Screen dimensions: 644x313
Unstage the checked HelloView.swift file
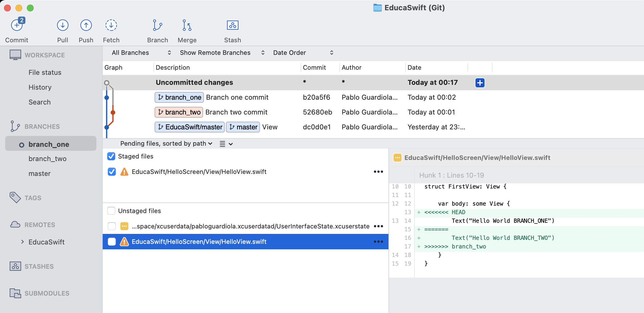point(112,172)
